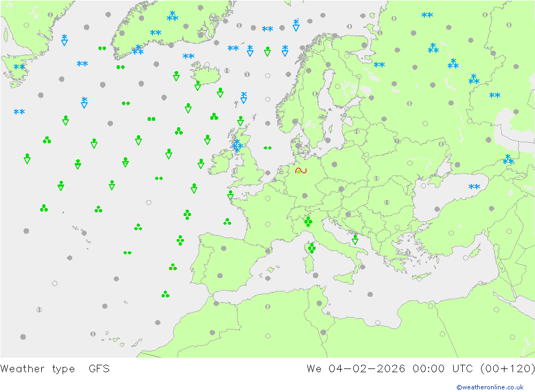Open the weatheronline.co.uk copyright link
This screenshot has width=535, height=392.
[x=490, y=387]
